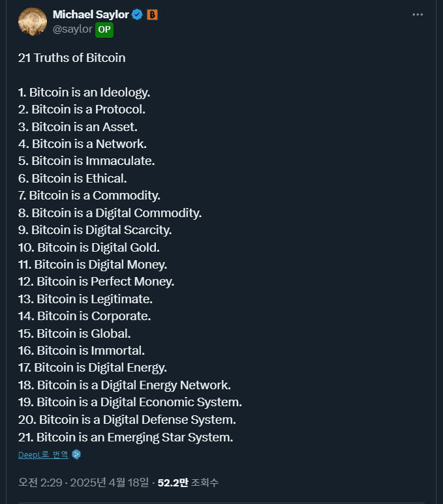Click line '19. Bitcoin is a Digital Economic System.'

point(130,402)
